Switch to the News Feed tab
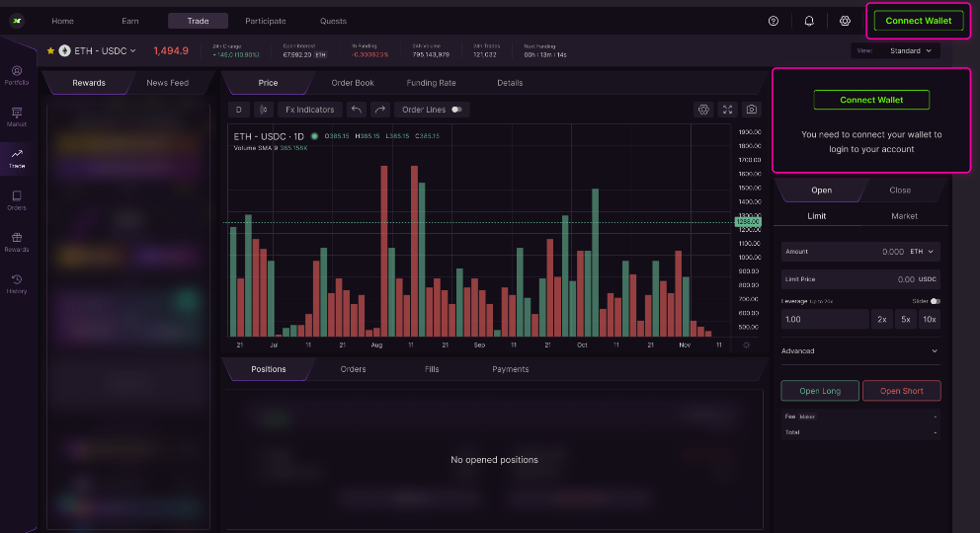The width and height of the screenshot is (980, 533). 168,83
